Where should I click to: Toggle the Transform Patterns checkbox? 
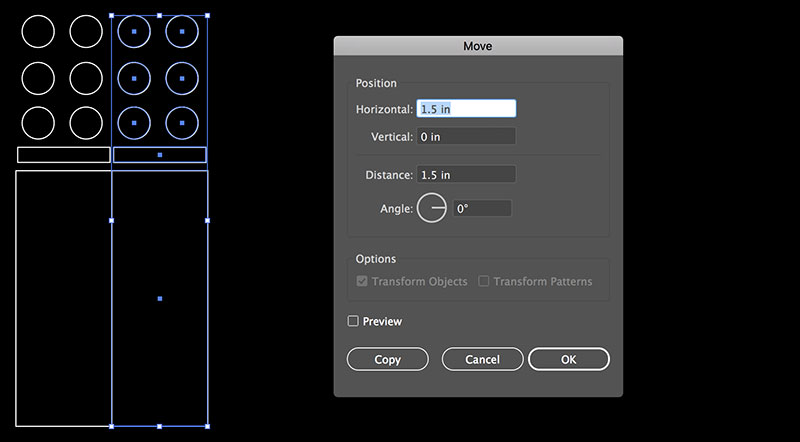(x=484, y=282)
